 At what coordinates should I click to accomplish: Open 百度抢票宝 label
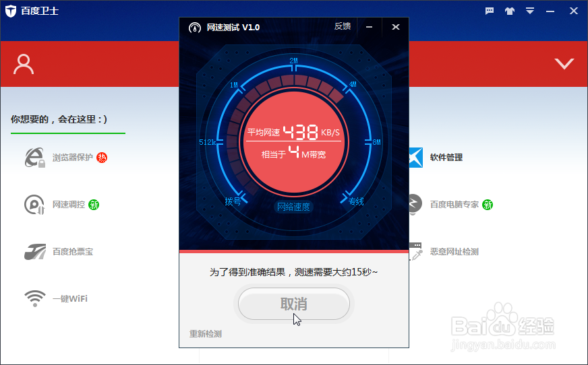point(73,252)
